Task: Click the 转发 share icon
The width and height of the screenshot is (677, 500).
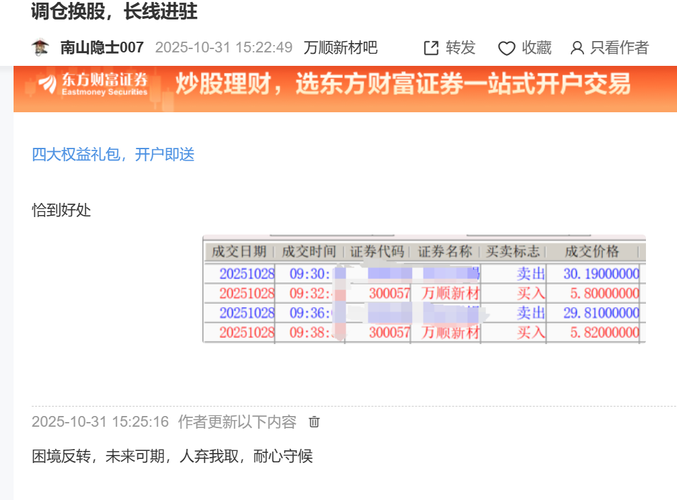Action: point(431,48)
